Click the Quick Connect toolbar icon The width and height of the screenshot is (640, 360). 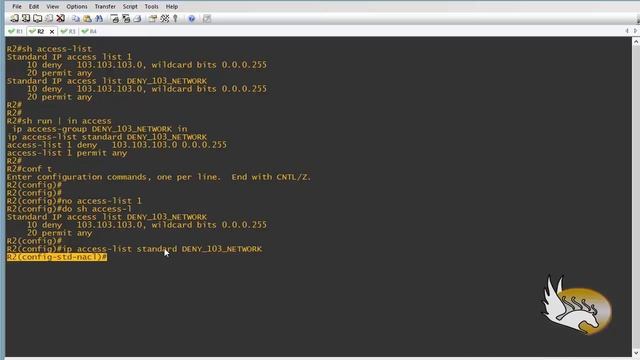click(26, 18)
